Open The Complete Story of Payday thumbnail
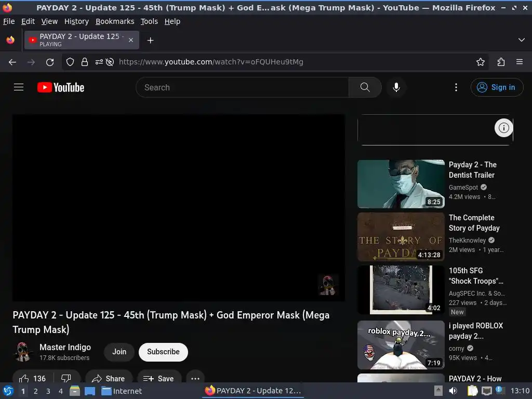The width and height of the screenshot is (532, 399). 401,237
